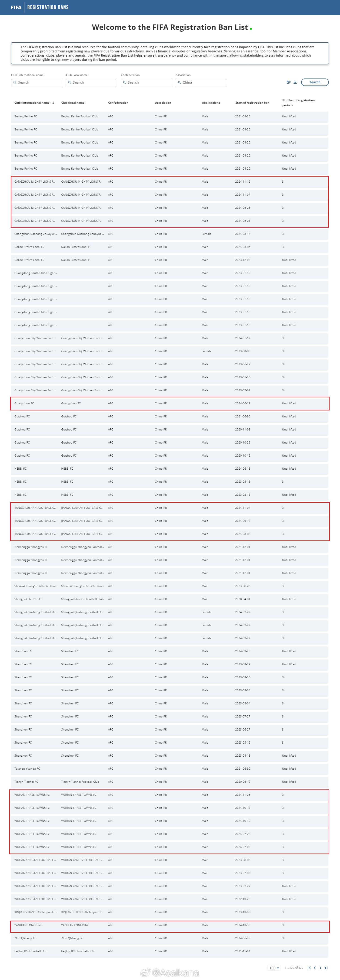Viewport: 340px width, 980px height.
Task: Click the download list icon
Action: [295, 82]
